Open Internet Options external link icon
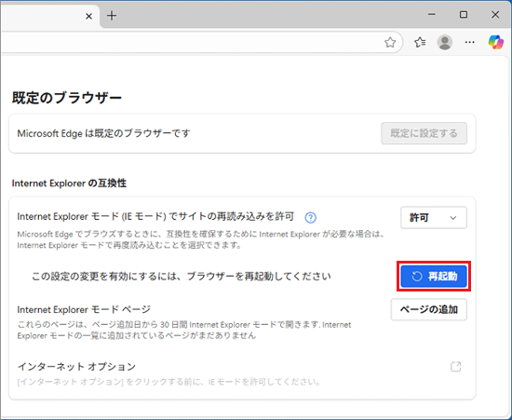The height and width of the screenshot is (420, 512). pyautogui.click(x=456, y=366)
